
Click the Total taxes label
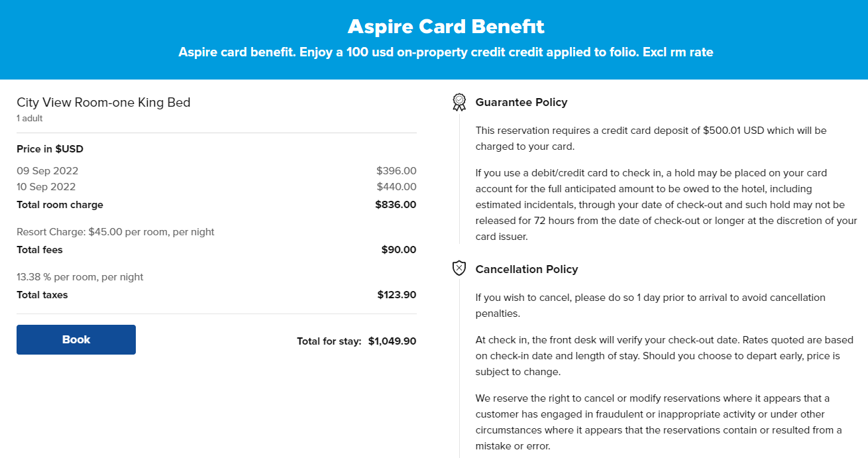pyautogui.click(x=42, y=295)
